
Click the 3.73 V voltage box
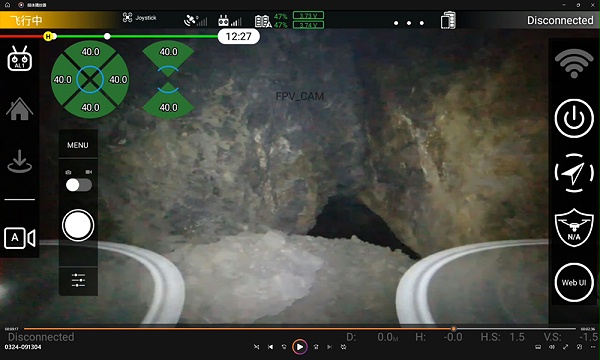pyautogui.click(x=308, y=15)
